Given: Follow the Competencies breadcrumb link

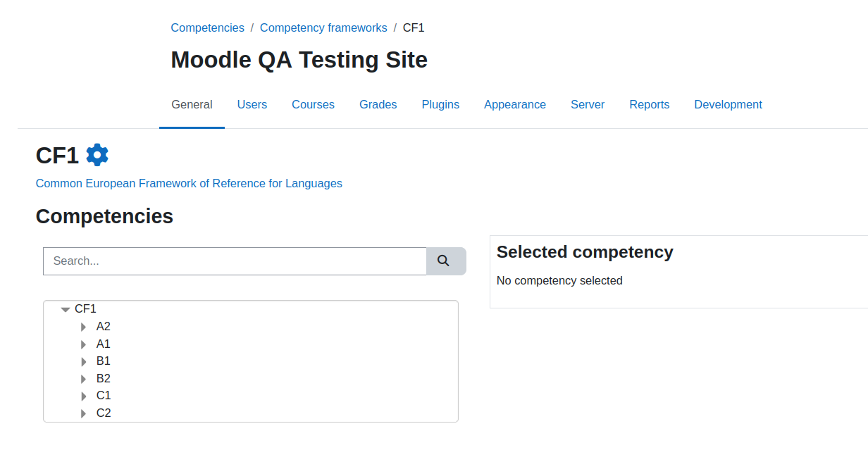Looking at the screenshot, I should pyautogui.click(x=207, y=27).
